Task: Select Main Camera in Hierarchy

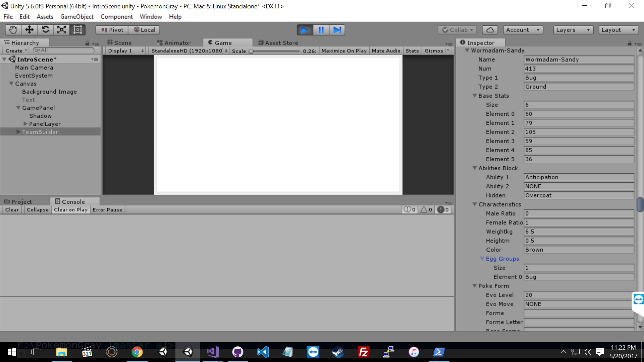Action: pyautogui.click(x=34, y=67)
